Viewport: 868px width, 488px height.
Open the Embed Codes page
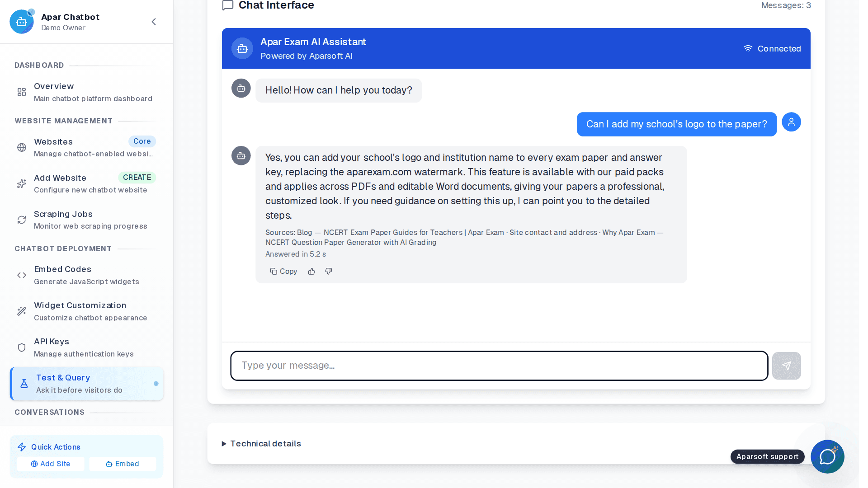86,275
